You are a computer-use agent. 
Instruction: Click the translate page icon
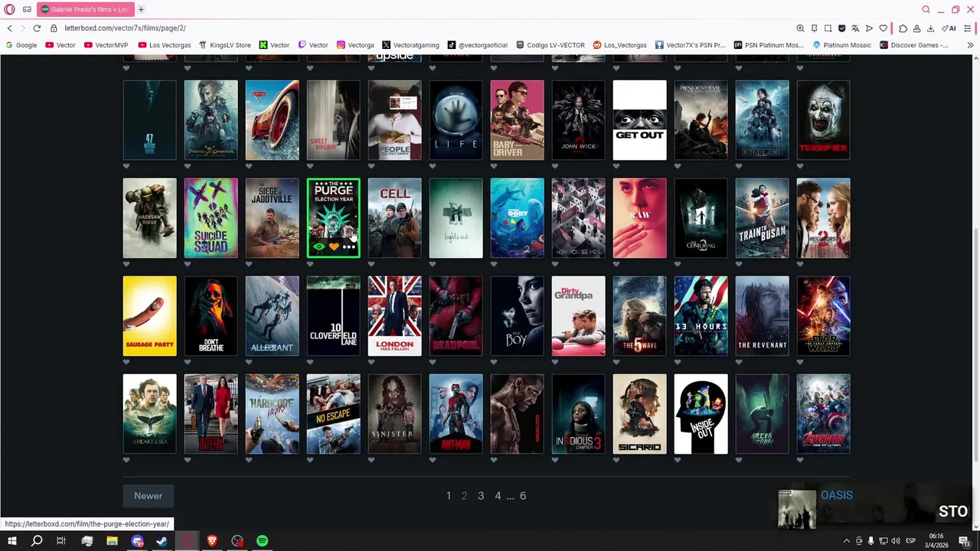(855, 28)
